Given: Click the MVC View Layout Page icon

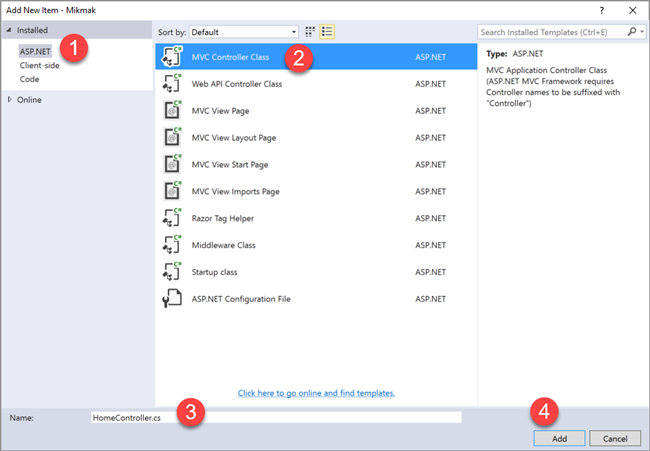Looking at the screenshot, I should pyautogui.click(x=172, y=138).
